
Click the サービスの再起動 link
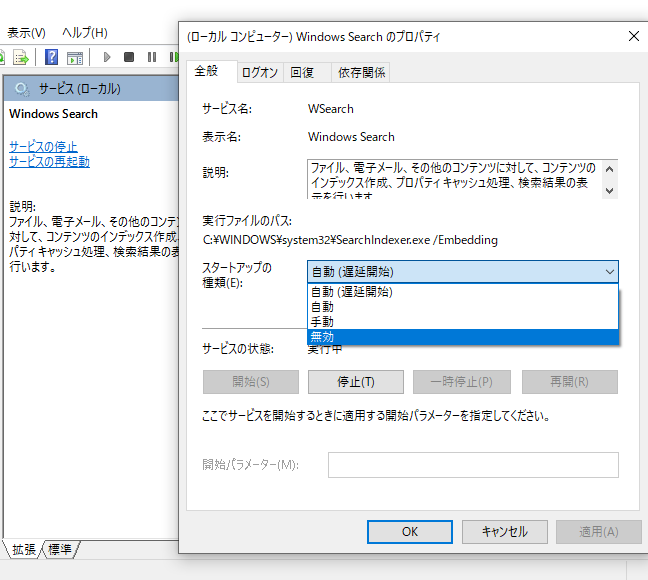coord(49,162)
